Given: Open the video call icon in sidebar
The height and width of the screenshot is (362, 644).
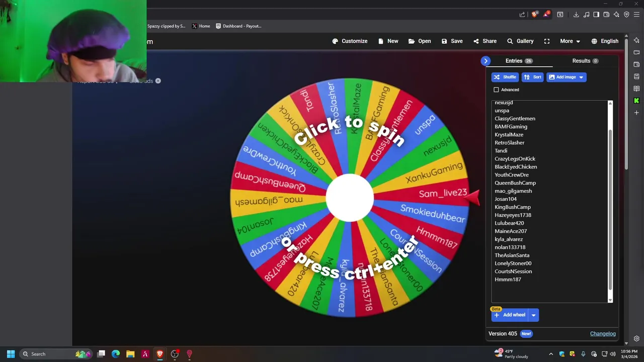Looking at the screenshot, I should (x=636, y=52).
